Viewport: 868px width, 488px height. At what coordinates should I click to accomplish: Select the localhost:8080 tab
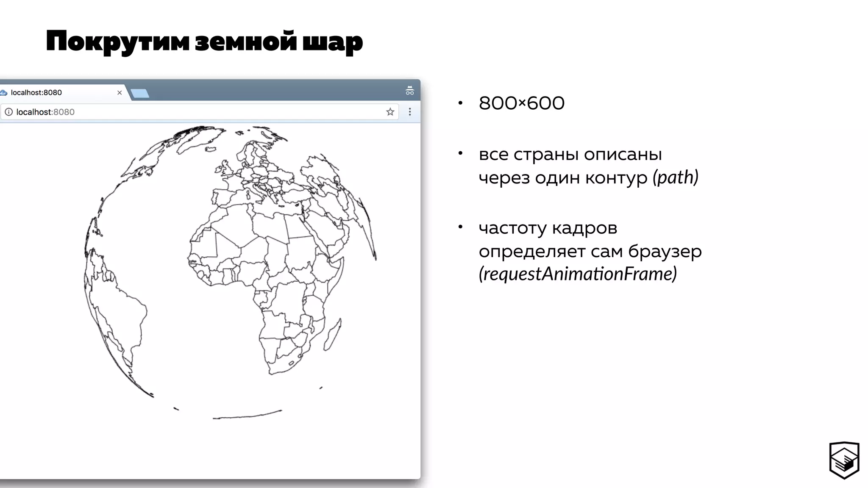coord(63,92)
